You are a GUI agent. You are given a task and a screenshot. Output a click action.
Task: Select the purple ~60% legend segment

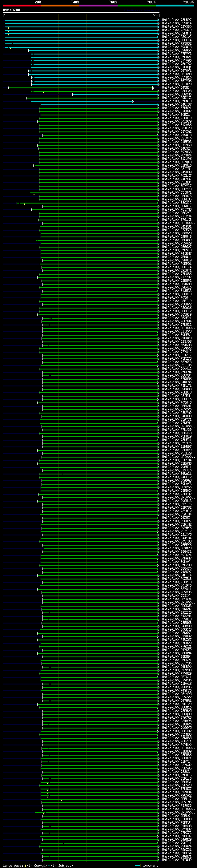coord(99,6)
